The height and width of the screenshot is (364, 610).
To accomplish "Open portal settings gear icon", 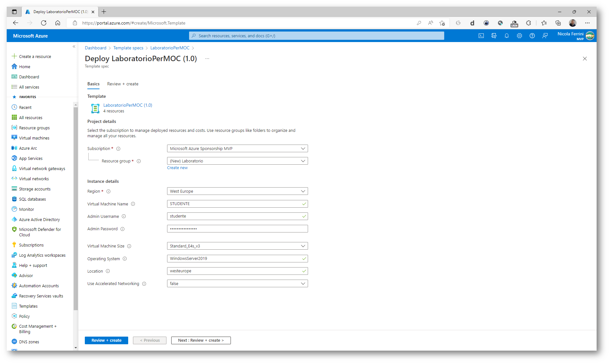I will pyautogui.click(x=519, y=36).
